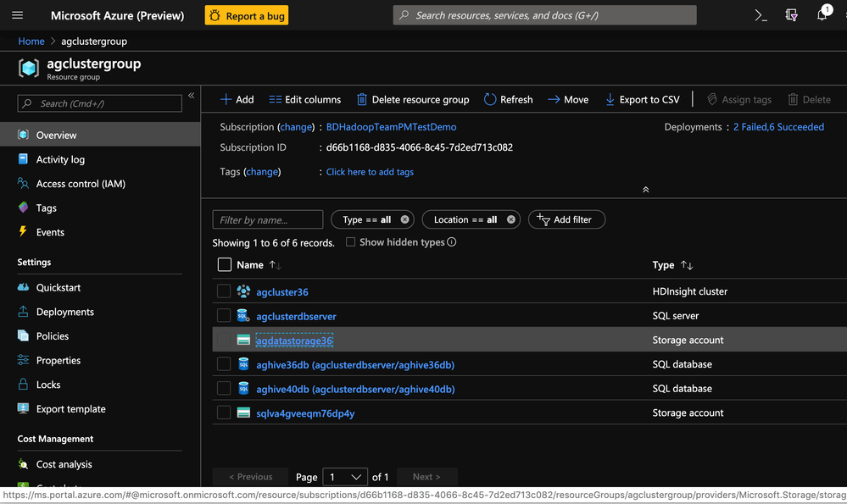Focus the sidebar Search (Cmd+/) field

tap(99, 103)
